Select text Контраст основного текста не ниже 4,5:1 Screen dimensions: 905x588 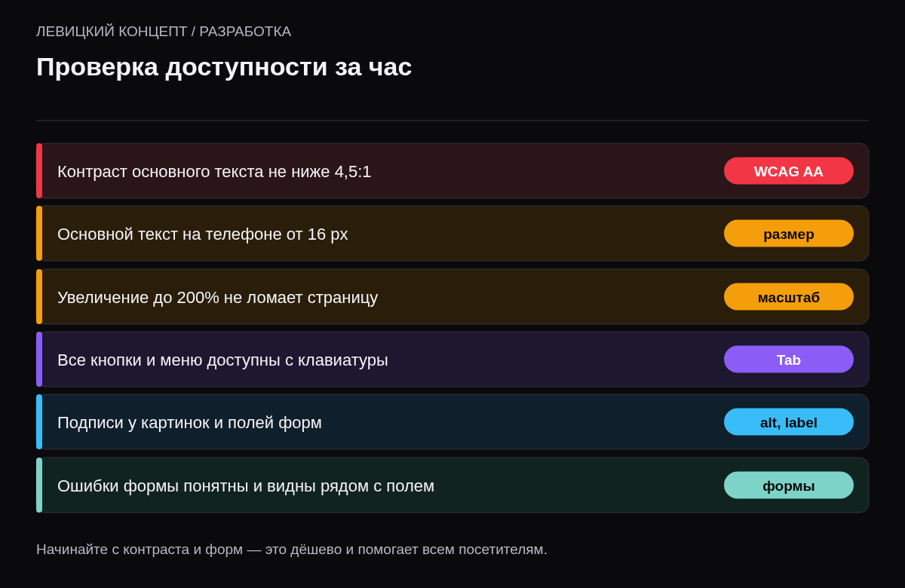click(214, 172)
